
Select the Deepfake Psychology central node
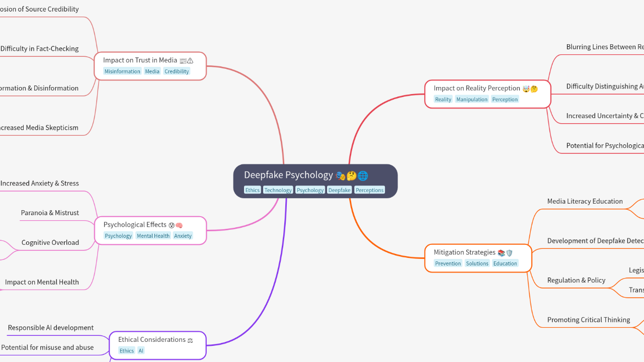tap(315, 181)
